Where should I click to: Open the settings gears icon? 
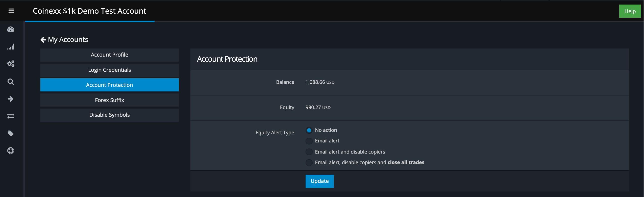coord(11,64)
